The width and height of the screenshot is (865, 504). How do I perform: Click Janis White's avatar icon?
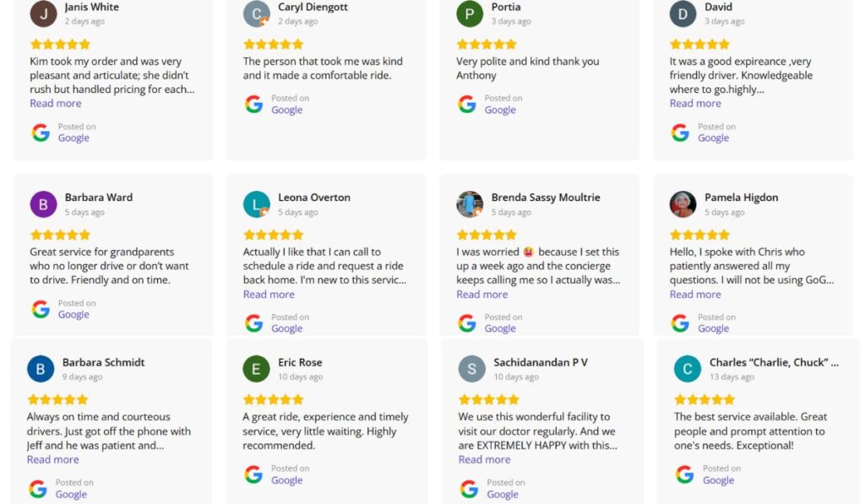point(43,14)
